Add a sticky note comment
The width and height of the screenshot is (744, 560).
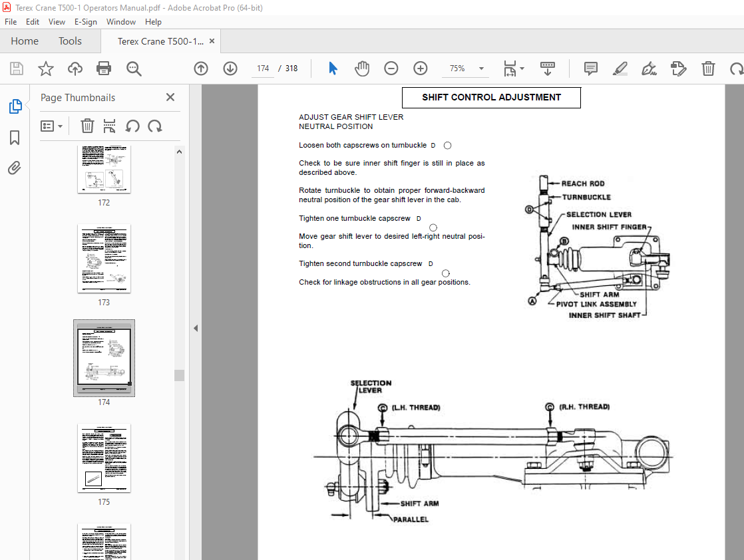(x=591, y=69)
